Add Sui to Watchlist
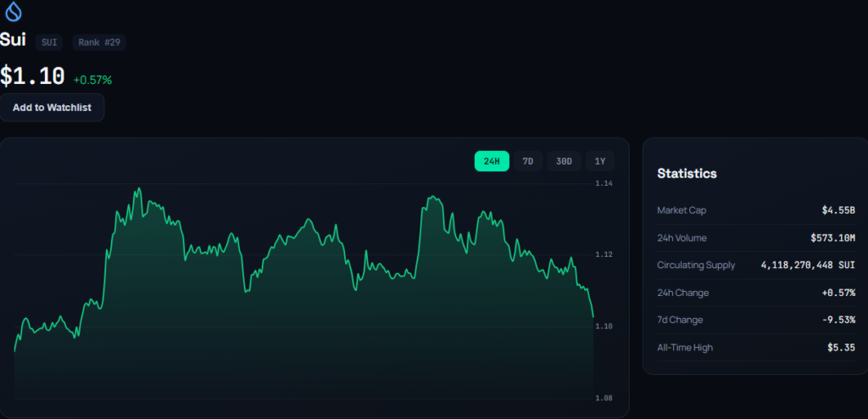The width and height of the screenshot is (868, 419). pyautogui.click(x=52, y=108)
